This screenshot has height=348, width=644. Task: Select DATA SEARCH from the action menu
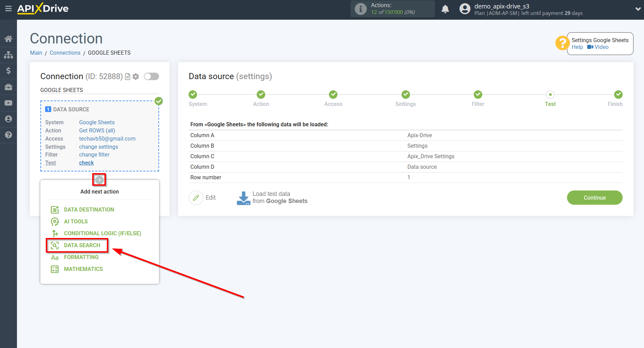(82, 245)
